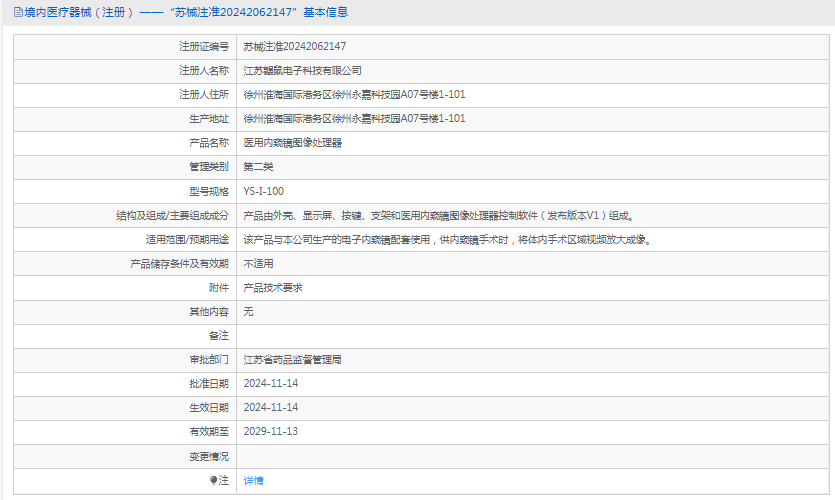The width and height of the screenshot is (835, 500).
Task: Click the 产品技术要求 attachment value
Action: coord(273,288)
